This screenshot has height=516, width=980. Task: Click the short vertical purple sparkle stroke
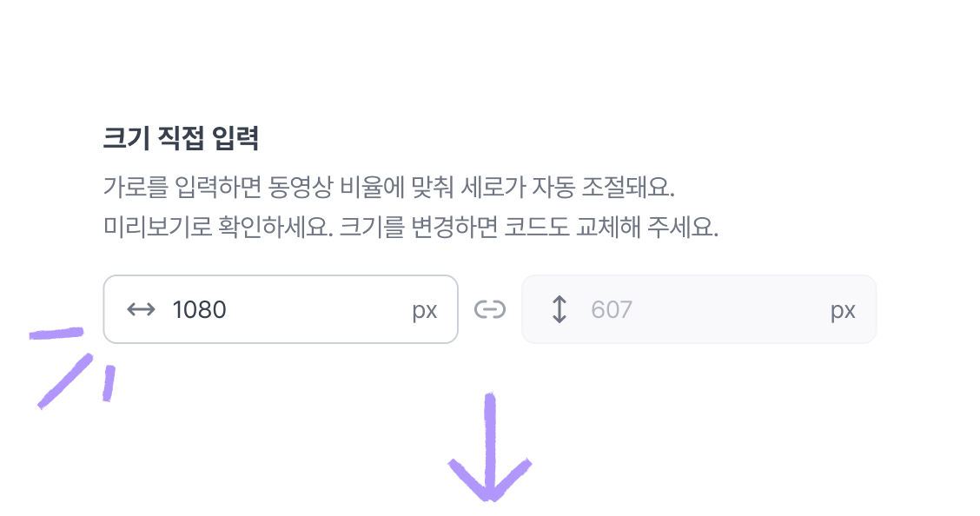(109, 384)
